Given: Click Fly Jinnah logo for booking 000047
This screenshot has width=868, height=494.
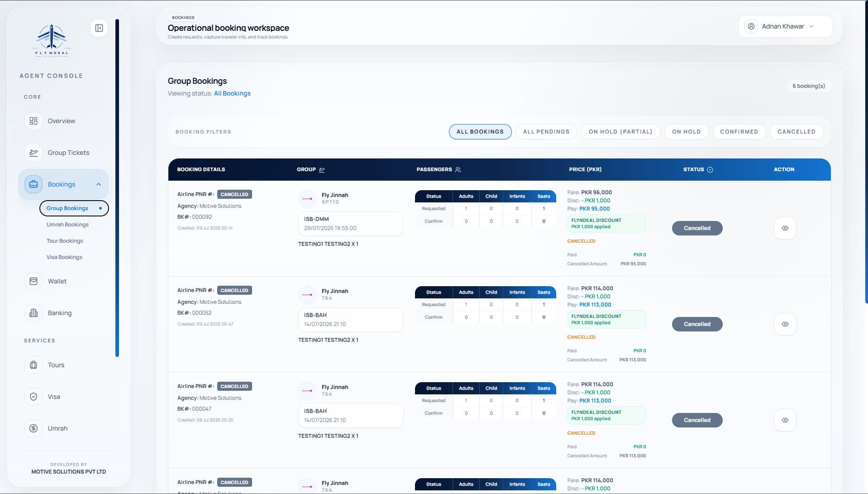Looking at the screenshot, I should click(307, 391).
